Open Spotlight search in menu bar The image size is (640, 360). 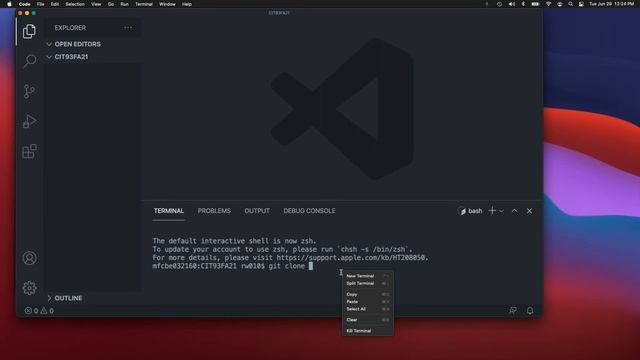point(570,4)
